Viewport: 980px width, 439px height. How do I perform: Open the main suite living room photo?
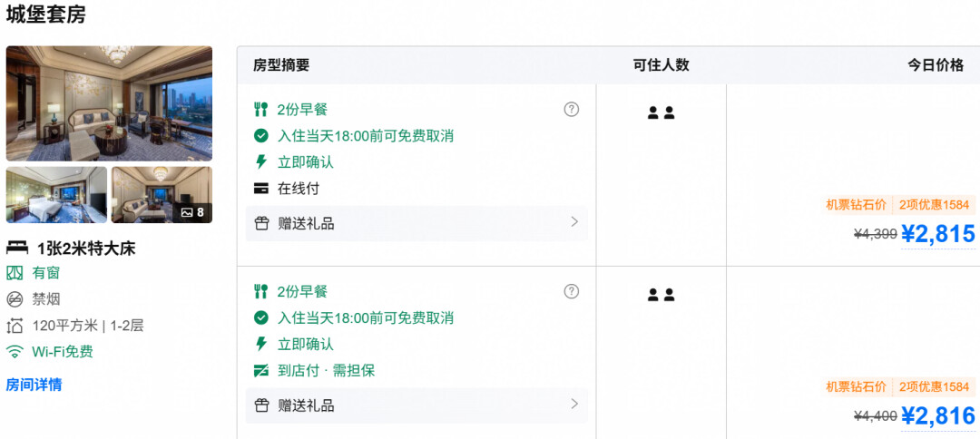(x=110, y=103)
